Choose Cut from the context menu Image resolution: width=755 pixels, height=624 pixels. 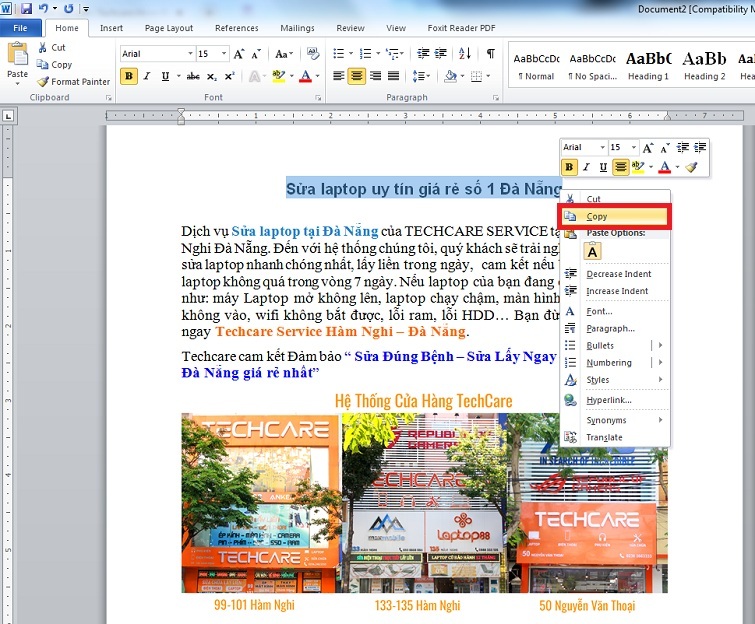point(614,199)
